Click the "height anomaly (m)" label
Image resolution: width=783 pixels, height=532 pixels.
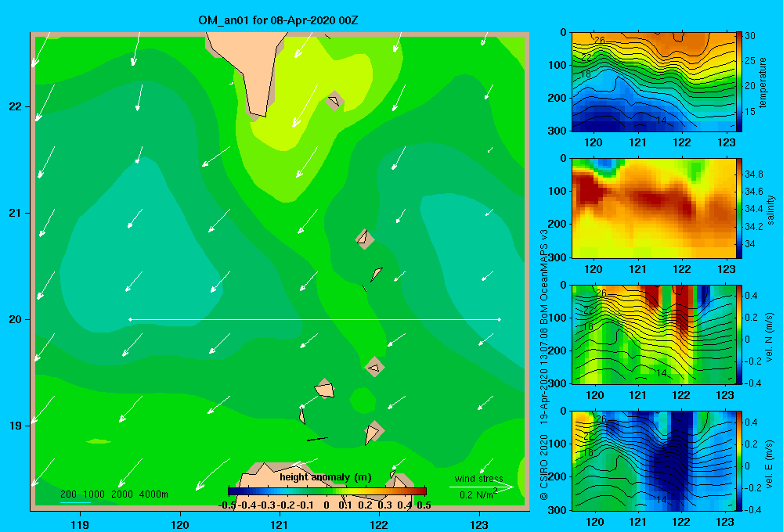[x=326, y=477]
